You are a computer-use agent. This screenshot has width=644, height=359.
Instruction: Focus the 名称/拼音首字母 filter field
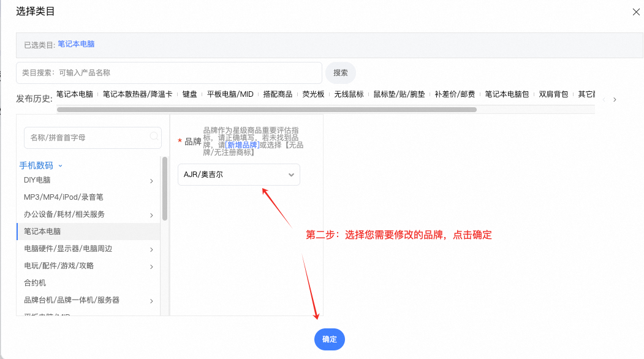[x=93, y=138]
